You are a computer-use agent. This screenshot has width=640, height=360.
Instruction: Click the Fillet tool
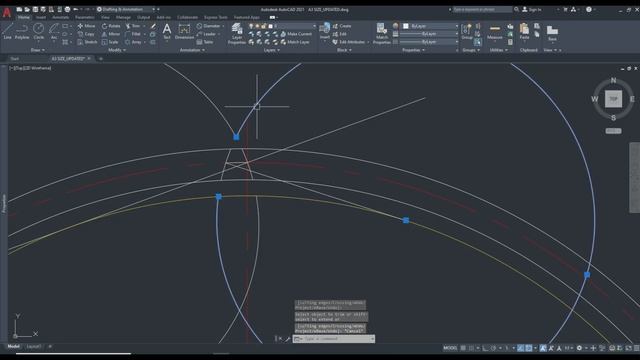[x=133, y=34]
